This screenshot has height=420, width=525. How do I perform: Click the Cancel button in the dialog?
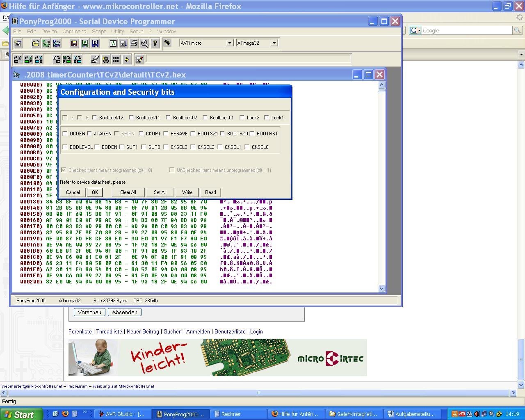[x=73, y=192]
